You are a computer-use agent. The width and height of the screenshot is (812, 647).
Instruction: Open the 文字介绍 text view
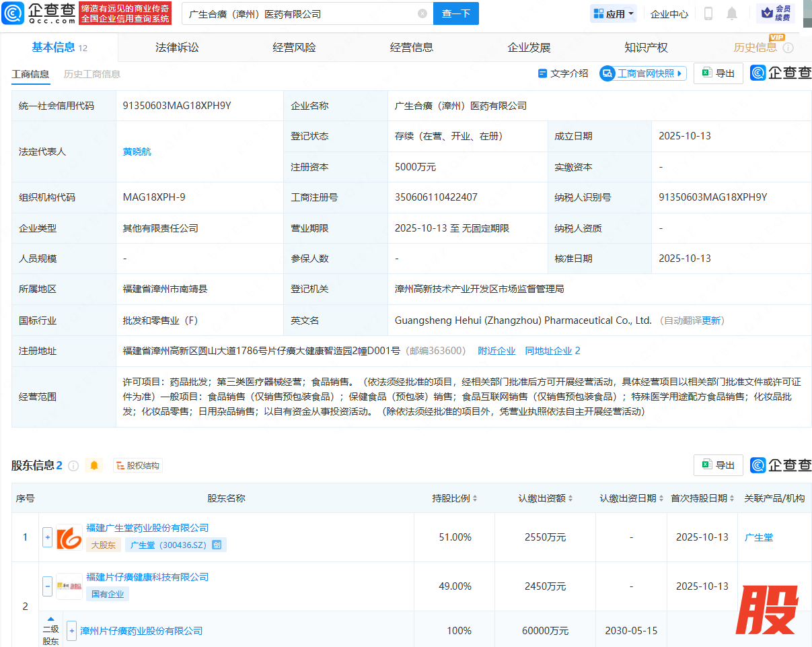[563, 73]
